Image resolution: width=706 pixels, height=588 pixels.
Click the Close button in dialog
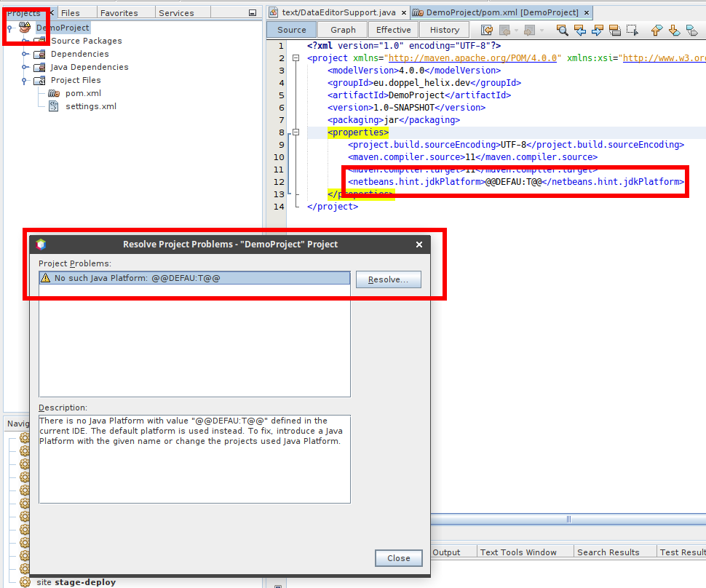click(399, 558)
